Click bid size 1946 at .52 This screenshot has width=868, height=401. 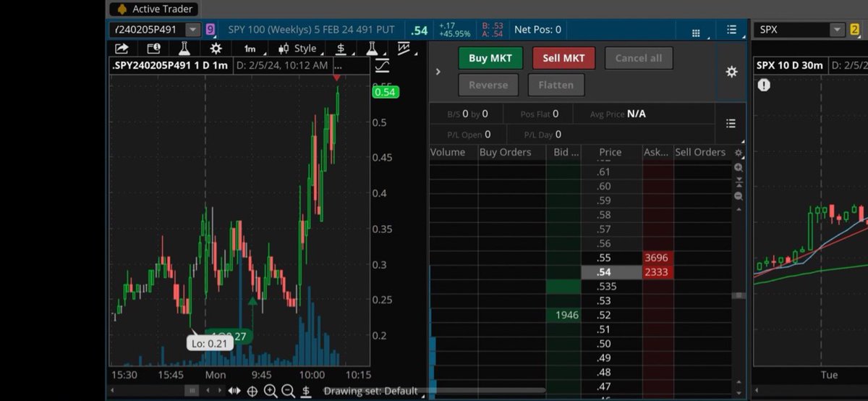[x=564, y=315]
